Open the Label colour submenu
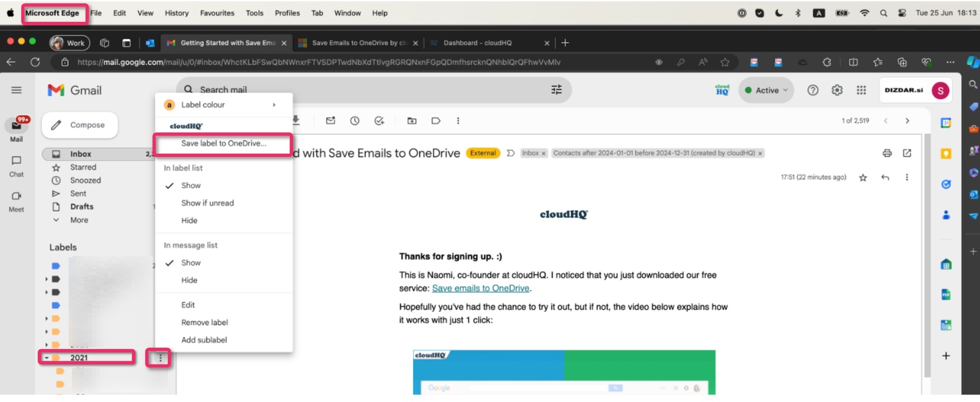This screenshot has width=980, height=402. pyautogui.click(x=224, y=105)
